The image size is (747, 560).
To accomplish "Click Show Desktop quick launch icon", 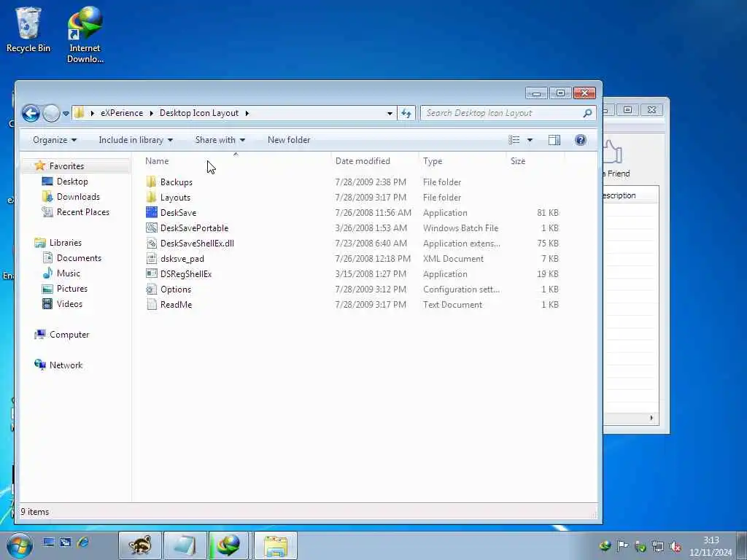I will 48,542.
